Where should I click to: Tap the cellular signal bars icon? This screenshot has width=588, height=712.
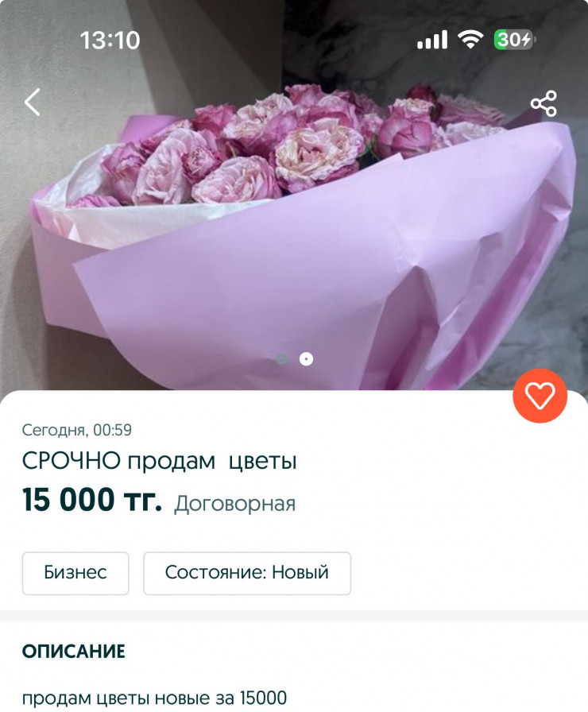click(x=432, y=40)
